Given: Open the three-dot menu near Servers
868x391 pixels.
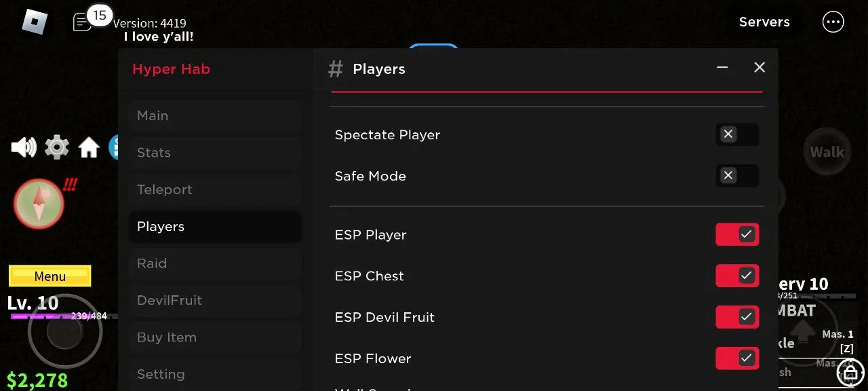Looking at the screenshot, I should [x=833, y=22].
